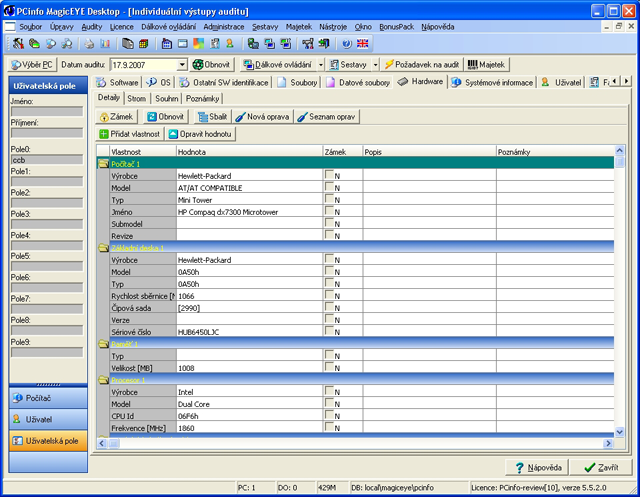Click the green plus icon on Přidat vlastnost
Screen dimensions: 640x497
[104, 134]
